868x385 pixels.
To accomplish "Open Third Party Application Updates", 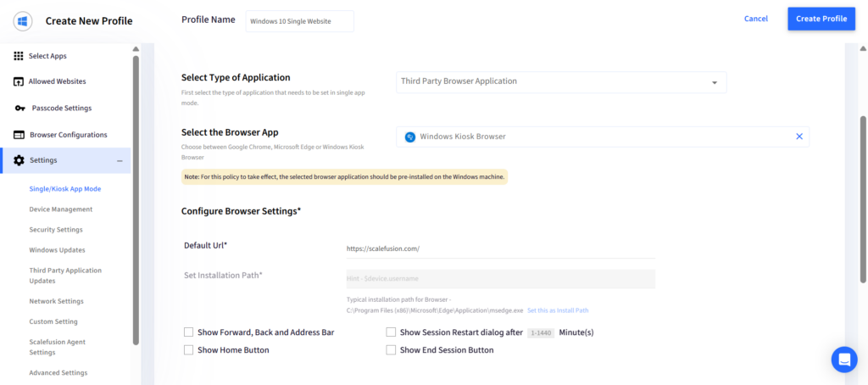I will (65, 276).
